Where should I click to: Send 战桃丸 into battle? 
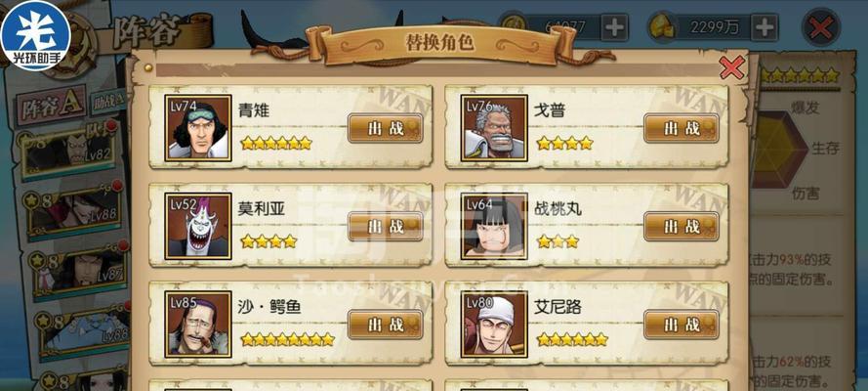681,227
